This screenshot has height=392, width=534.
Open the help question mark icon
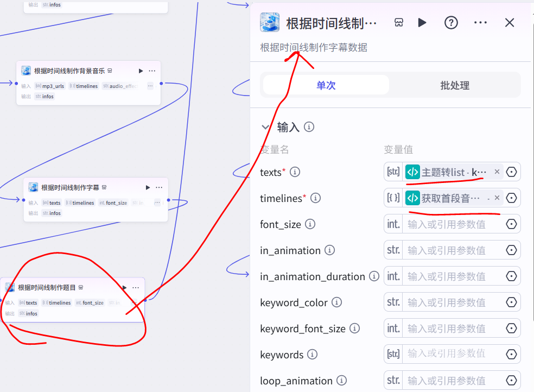tap(452, 23)
